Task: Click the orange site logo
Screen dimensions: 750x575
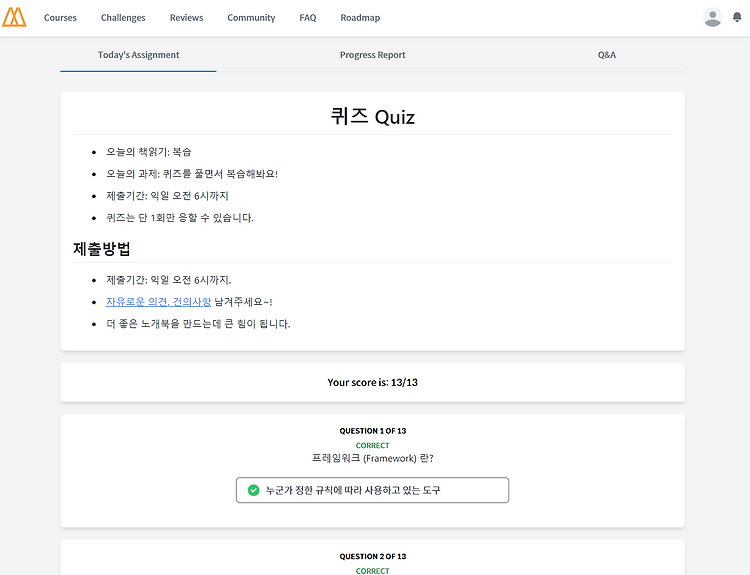Action: 14,17
